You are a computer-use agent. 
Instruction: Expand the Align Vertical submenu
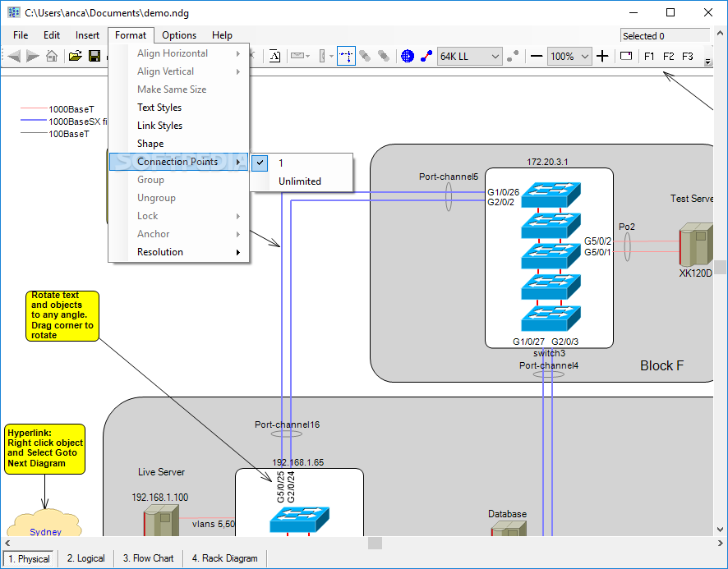[179, 71]
